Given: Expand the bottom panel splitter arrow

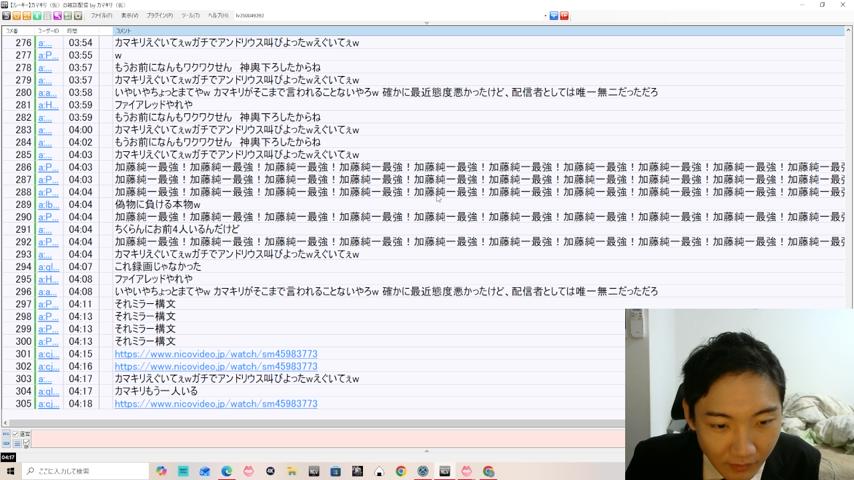Looking at the screenshot, I should point(426,451).
